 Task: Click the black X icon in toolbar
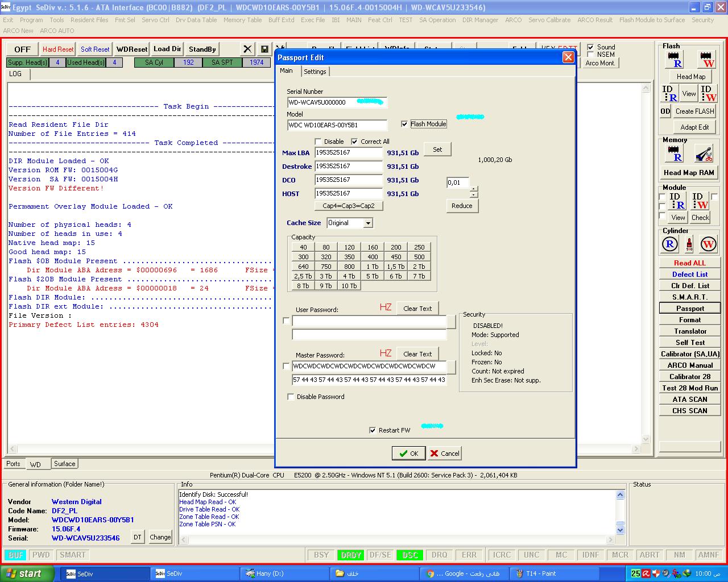(247, 49)
